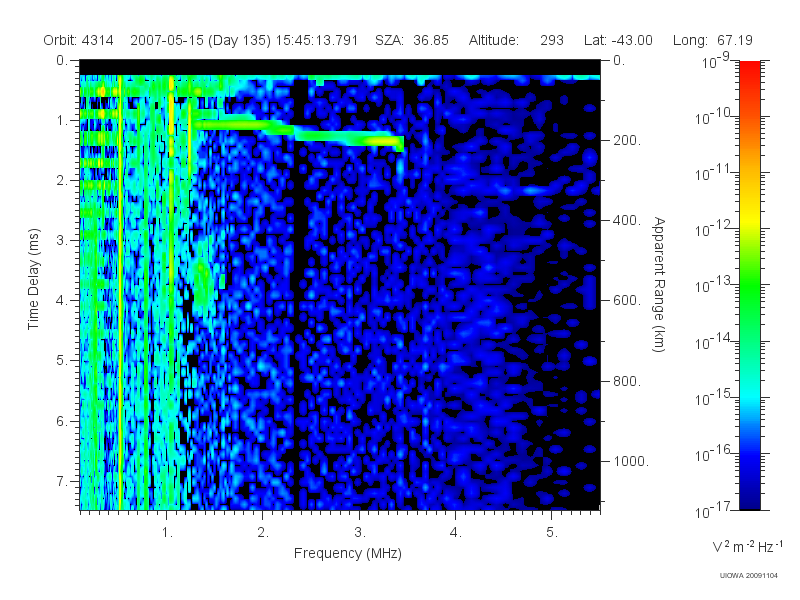Click the yellow band of the color bar
Image resolution: width=800 pixels, height=600 pixels.
[x=749, y=217]
